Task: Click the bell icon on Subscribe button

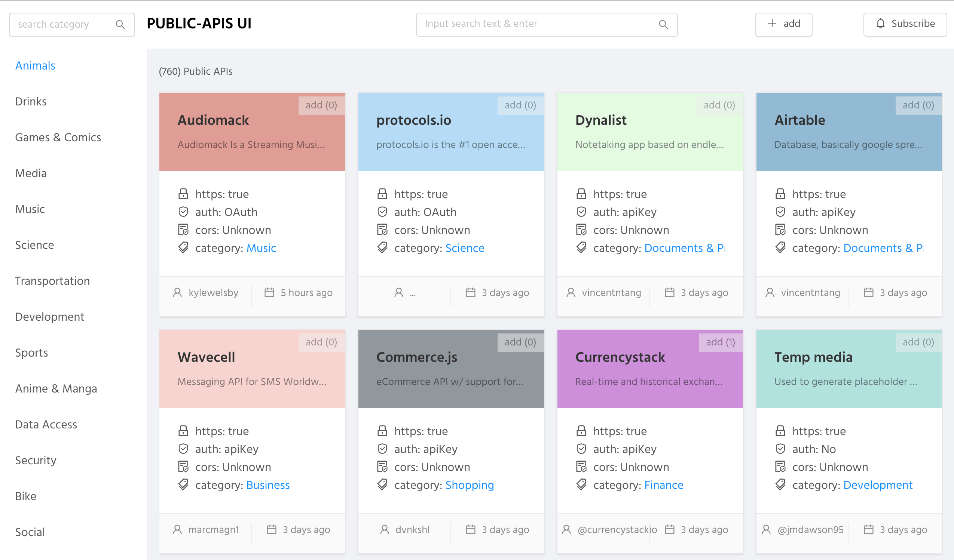Action: click(x=881, y=24)
